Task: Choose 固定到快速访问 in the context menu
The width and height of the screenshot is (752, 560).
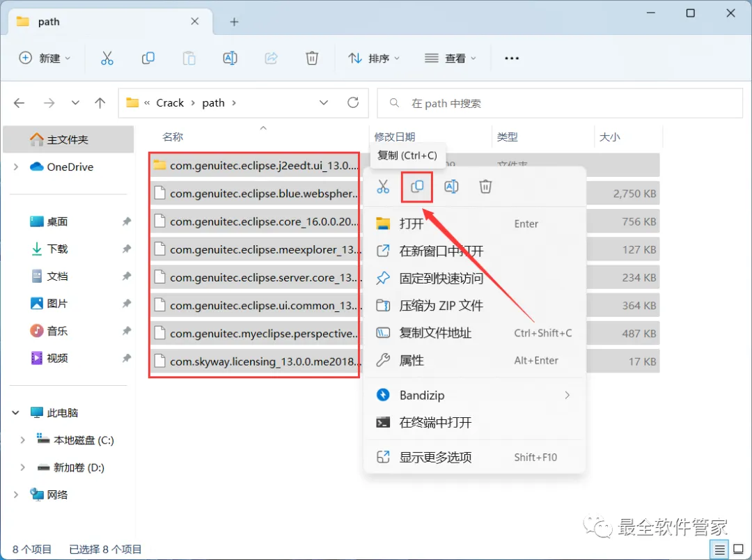Action: pyautogui.click(x=475, y=279)
